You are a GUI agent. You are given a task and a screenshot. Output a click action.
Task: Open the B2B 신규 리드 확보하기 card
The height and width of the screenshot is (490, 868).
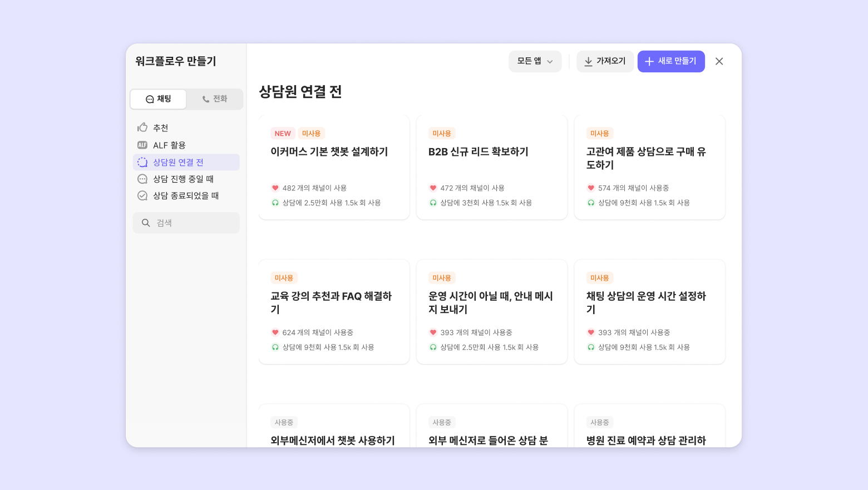coord(491,167)
